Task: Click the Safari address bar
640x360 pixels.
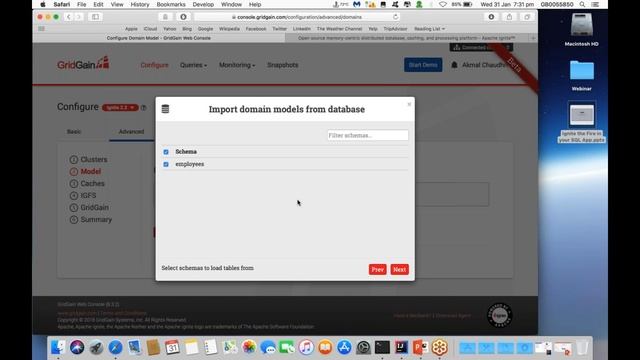Action: [297, 17]
